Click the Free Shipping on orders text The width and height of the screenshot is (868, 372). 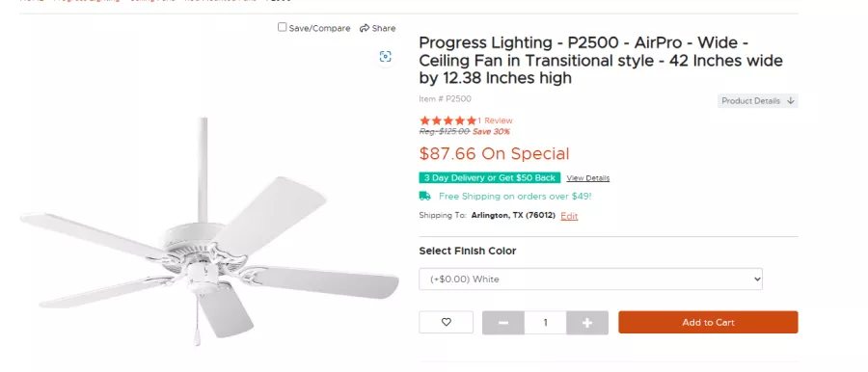pyautogui.click(x=515, y=196)
